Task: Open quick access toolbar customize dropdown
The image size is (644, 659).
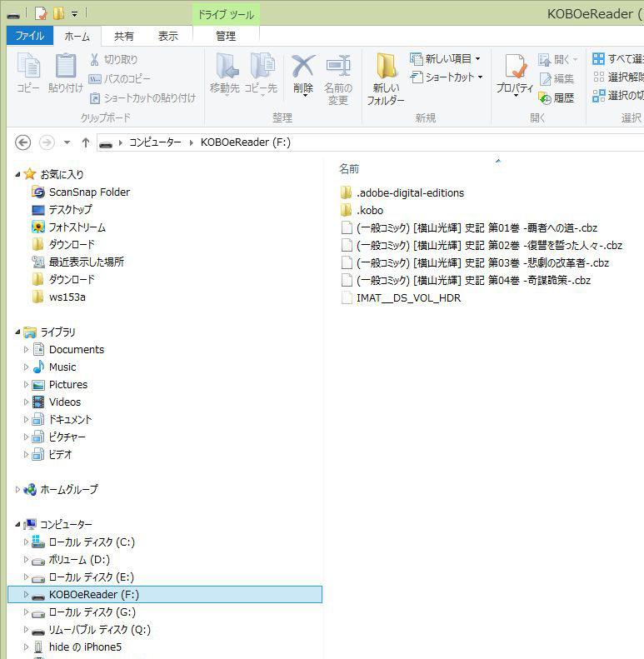Action: pyautogui.click(x=74, y=14)
